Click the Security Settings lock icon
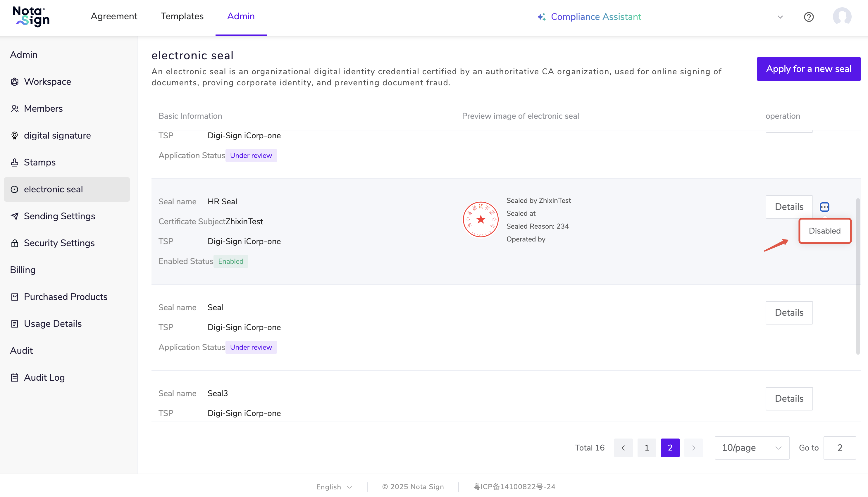Screen dimensions: 868x497 [14, 243]
